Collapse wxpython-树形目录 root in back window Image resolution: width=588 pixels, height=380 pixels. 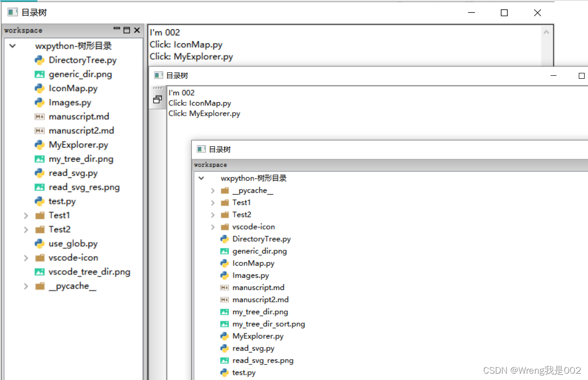13,46
